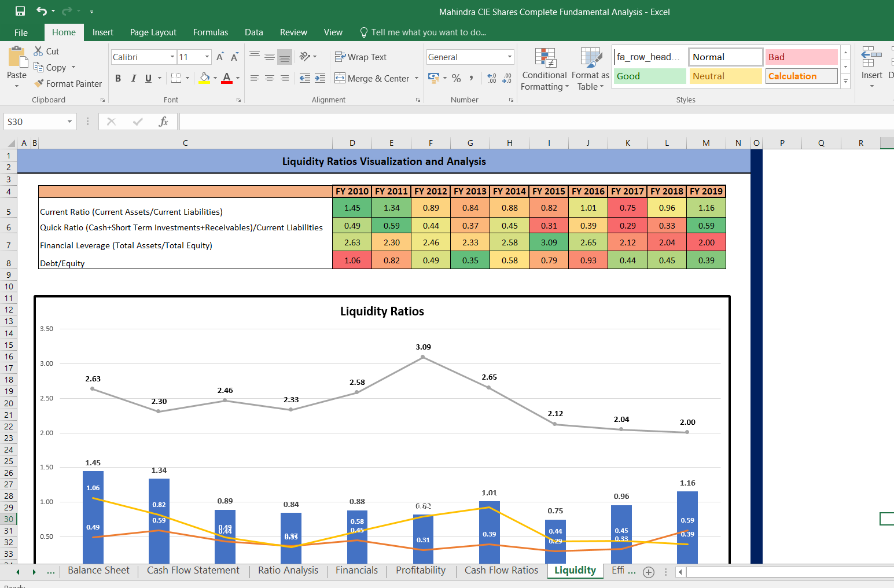894x588 pixels.
Task: Increase font size with larger A icon
Action: [220, 57]
